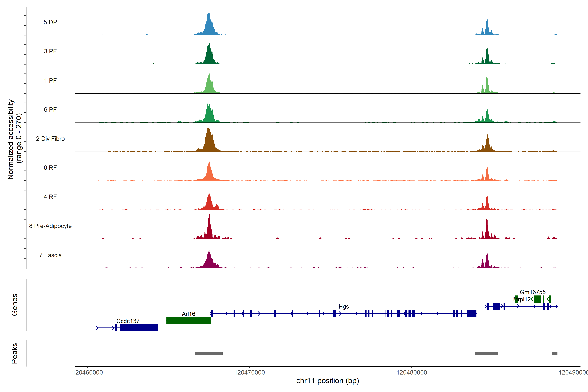Screen dimensions: 588x392
Task: Click the chr11 position axis title
Action: [x=327, y=381]
